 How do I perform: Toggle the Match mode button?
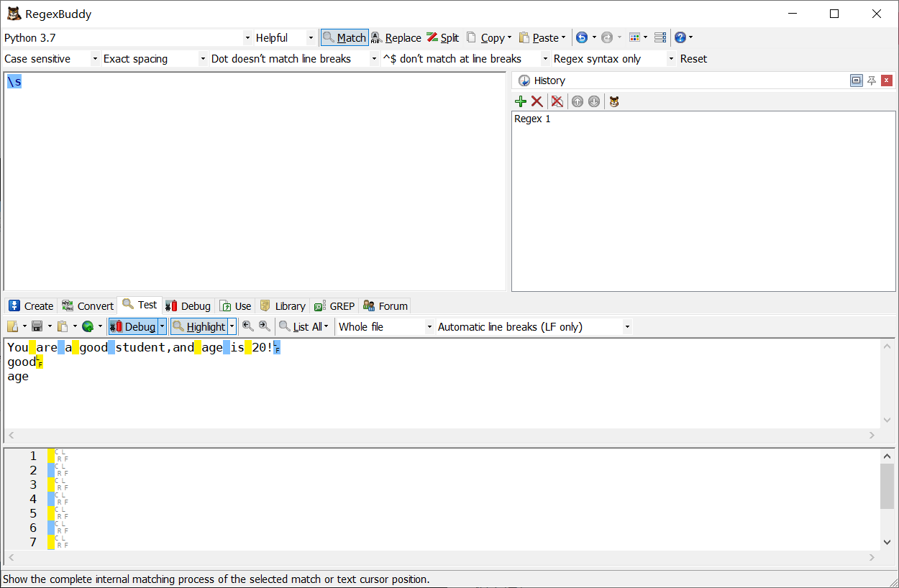(x=344, y=37)
